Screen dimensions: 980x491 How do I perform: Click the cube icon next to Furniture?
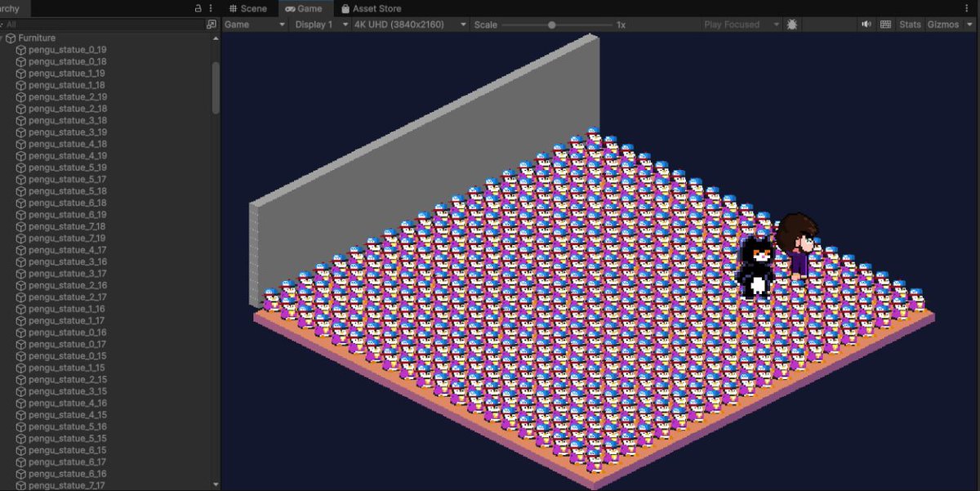(x=11, y=38)
